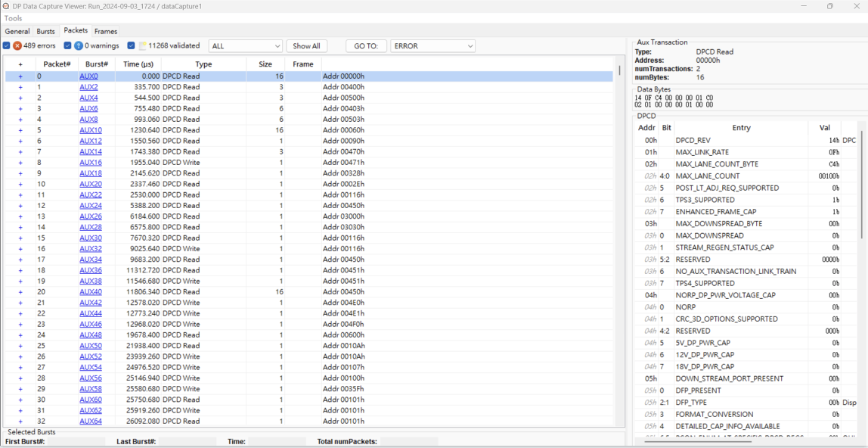The image size is (868, 448).
Task: Switch to the Frames tab
Action: 106,31
